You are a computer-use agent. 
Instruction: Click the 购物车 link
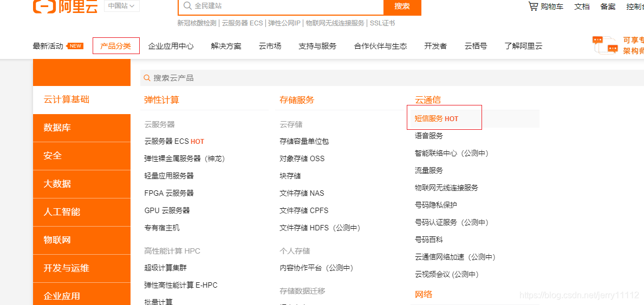click(552, 6)
